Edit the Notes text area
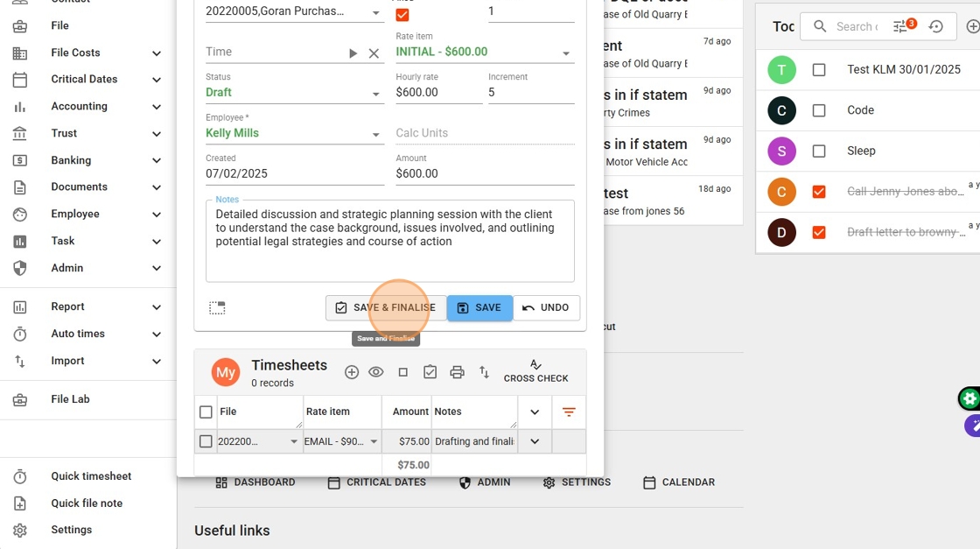The width and height of the screenshot is (980, 549). click(x=390, y=241)
